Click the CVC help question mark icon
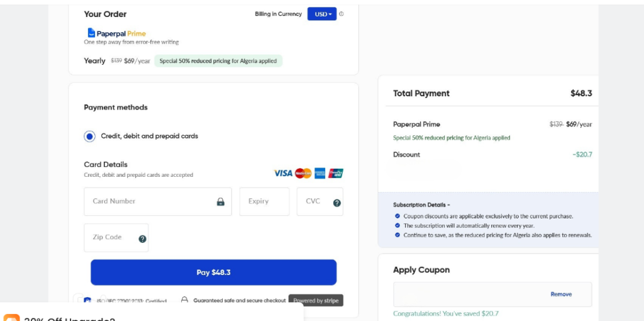Viewport: 644px width, 321px height. (x=336, y=203)
